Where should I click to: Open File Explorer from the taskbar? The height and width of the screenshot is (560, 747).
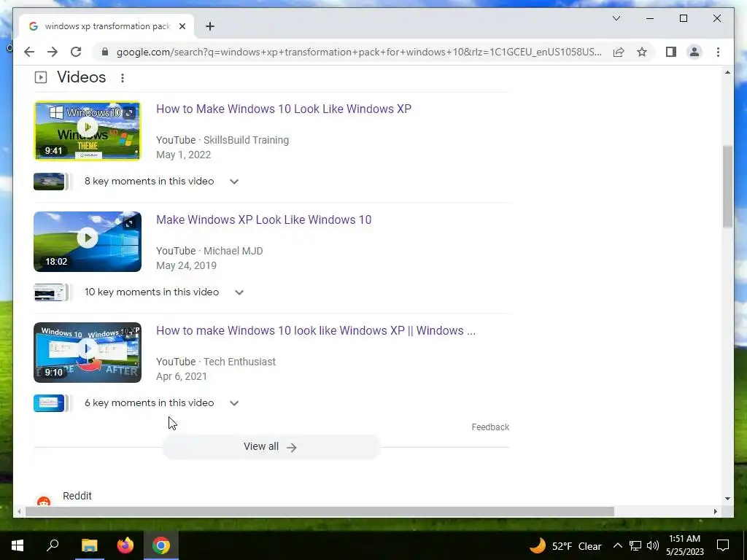coord(89,545)
